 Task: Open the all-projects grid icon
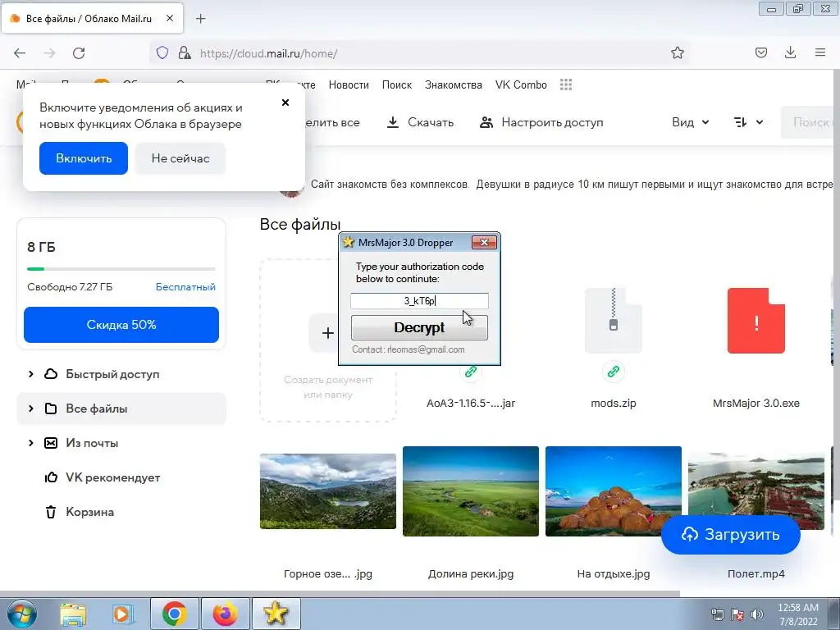pos(566,84)
